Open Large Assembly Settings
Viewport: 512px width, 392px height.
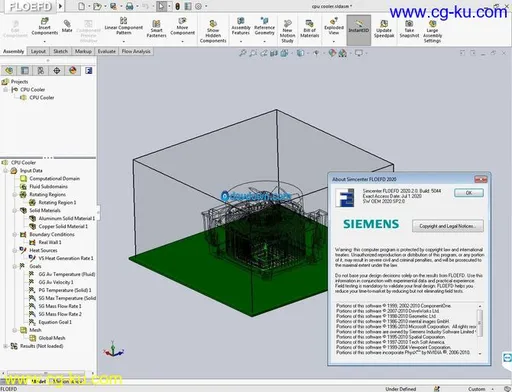click(x=432, y=31)
